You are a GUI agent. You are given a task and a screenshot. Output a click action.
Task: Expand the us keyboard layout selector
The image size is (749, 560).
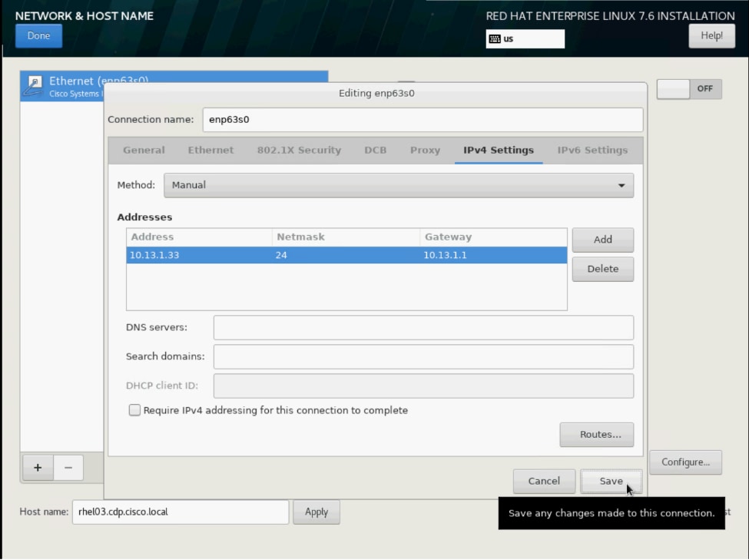525,39
